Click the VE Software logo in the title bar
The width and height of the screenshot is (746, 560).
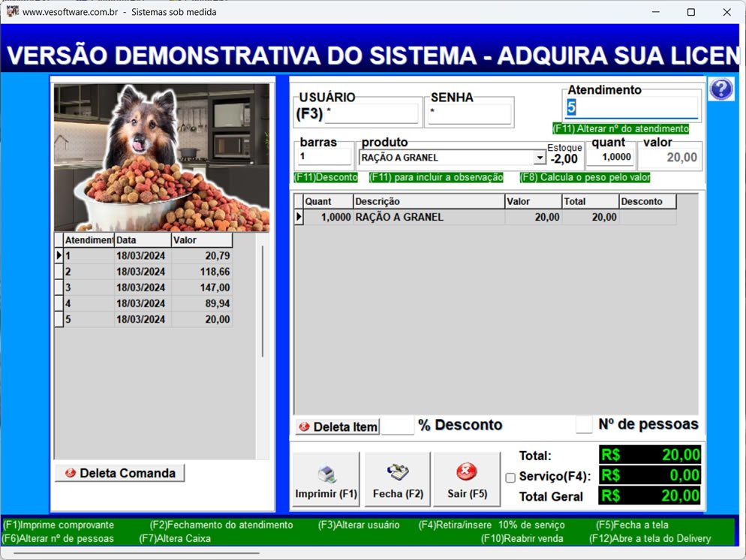click(11, 12)
